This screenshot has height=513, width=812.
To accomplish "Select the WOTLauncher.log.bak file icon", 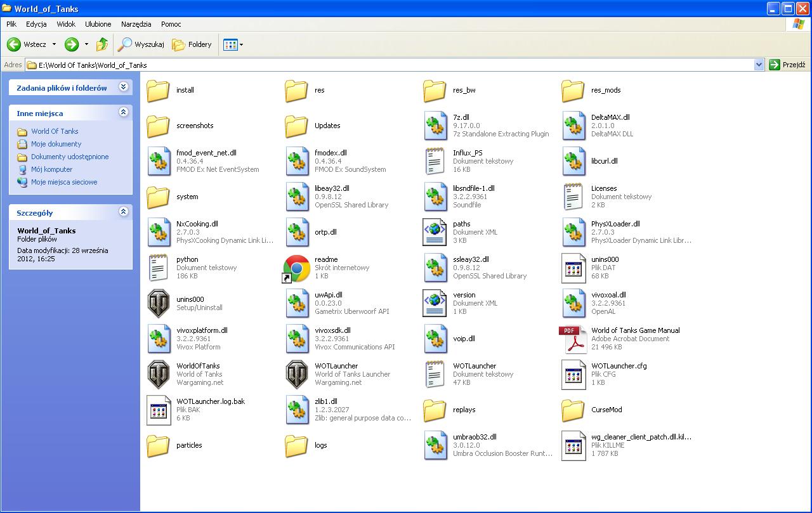I will pos(158,410).
